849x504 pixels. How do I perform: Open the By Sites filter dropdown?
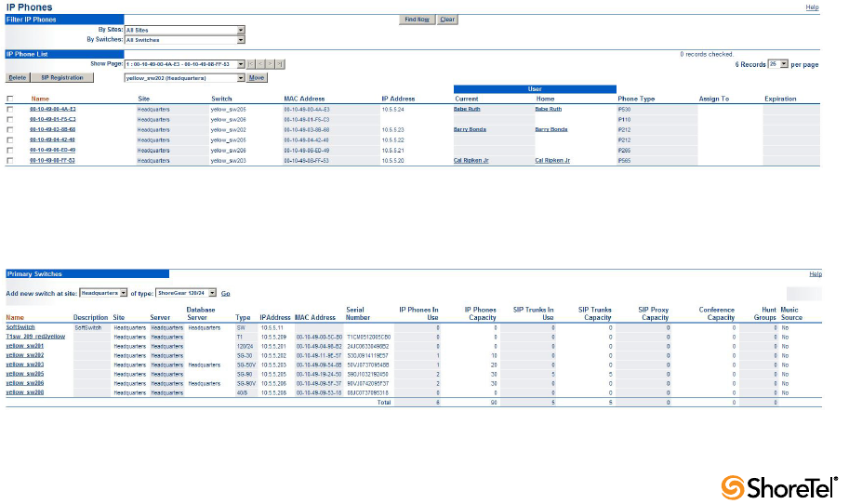coord(185,31)
